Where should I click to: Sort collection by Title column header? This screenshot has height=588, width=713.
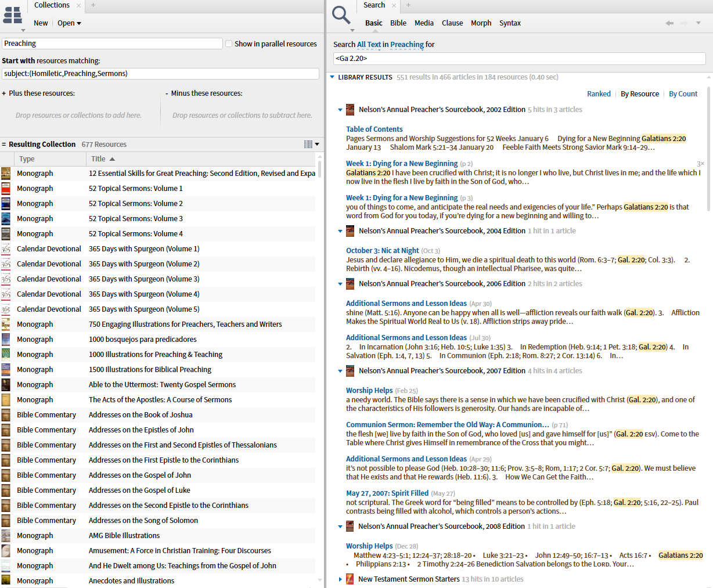pos(201,159)
